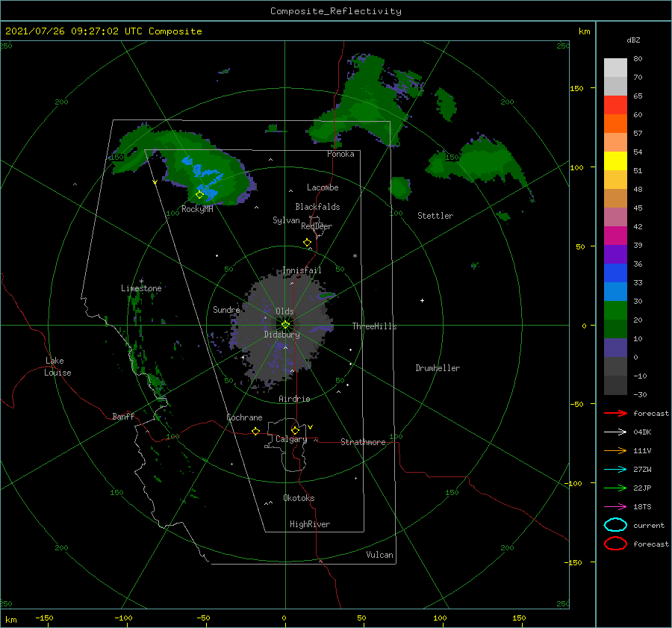Click the HighRiver label

310,524
